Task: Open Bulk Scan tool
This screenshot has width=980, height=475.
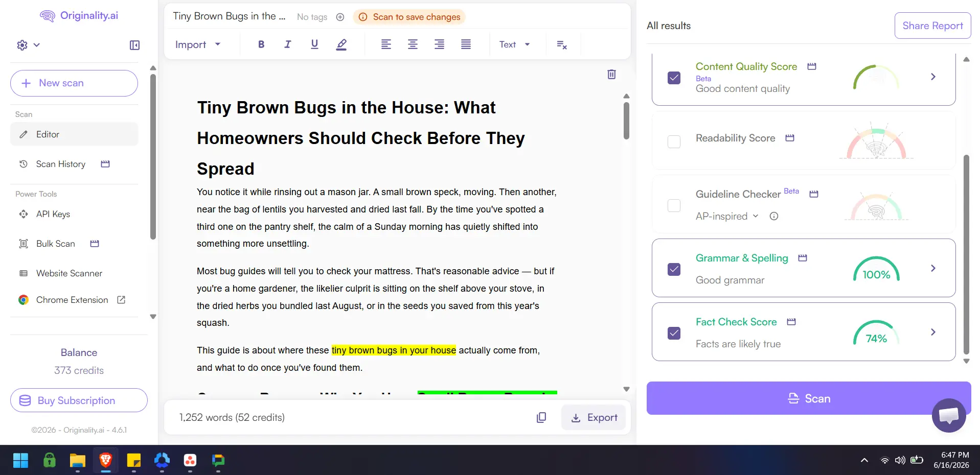Action: click(55, 244)
